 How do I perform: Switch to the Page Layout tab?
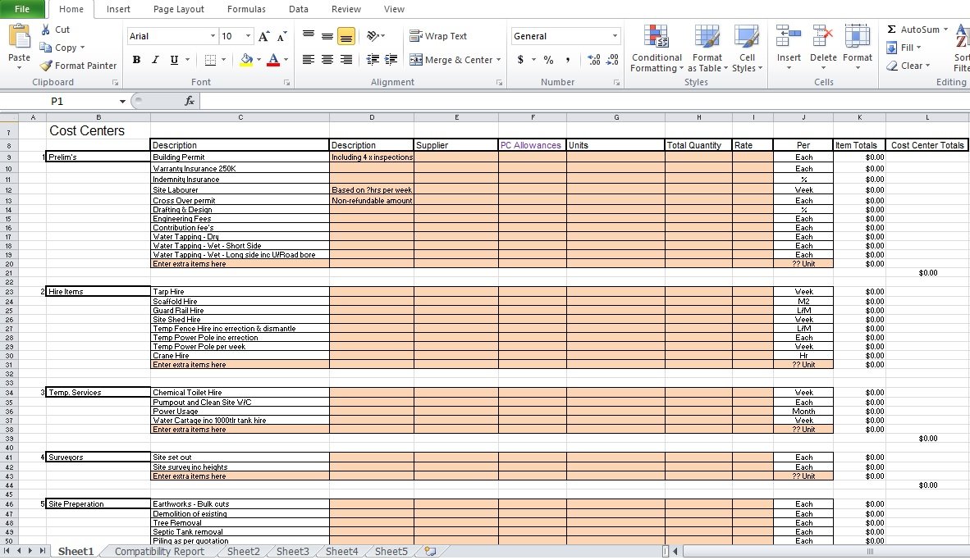(x=178, y=9)
